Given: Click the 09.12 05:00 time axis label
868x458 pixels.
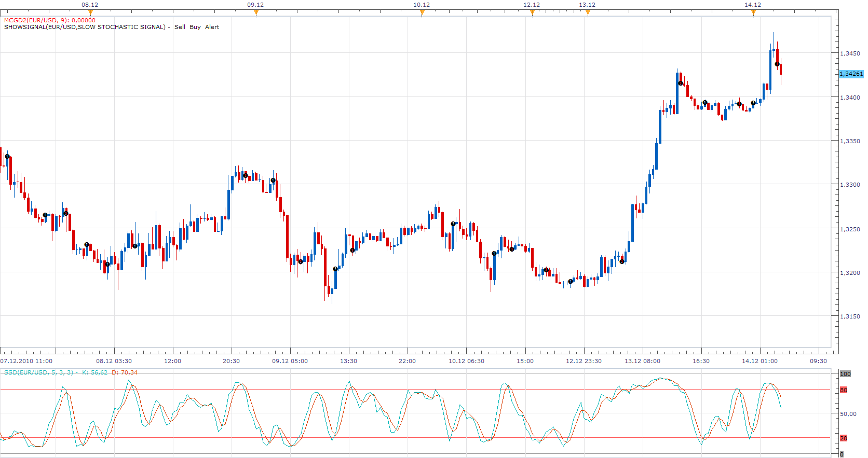Looking at the screenshot, I should 290,361.
